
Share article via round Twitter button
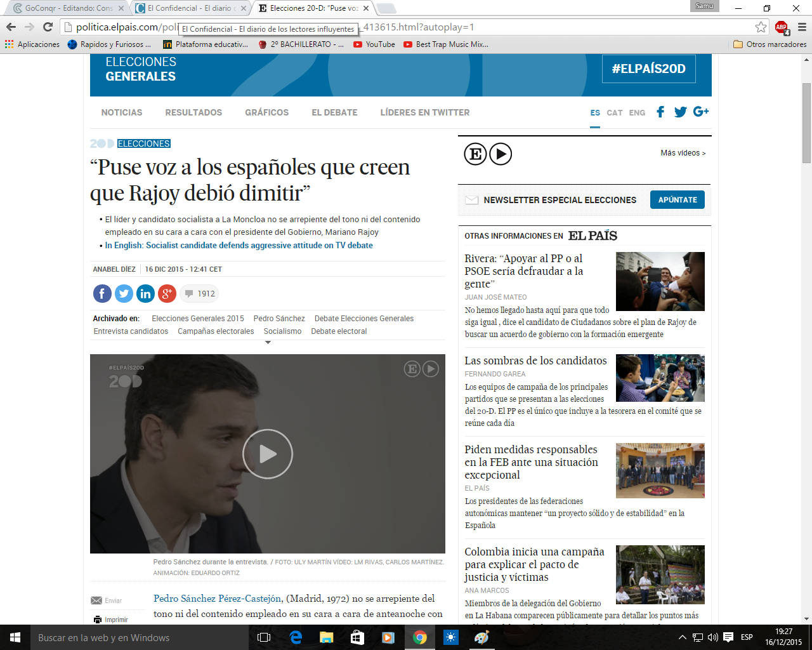coord(124,293)
